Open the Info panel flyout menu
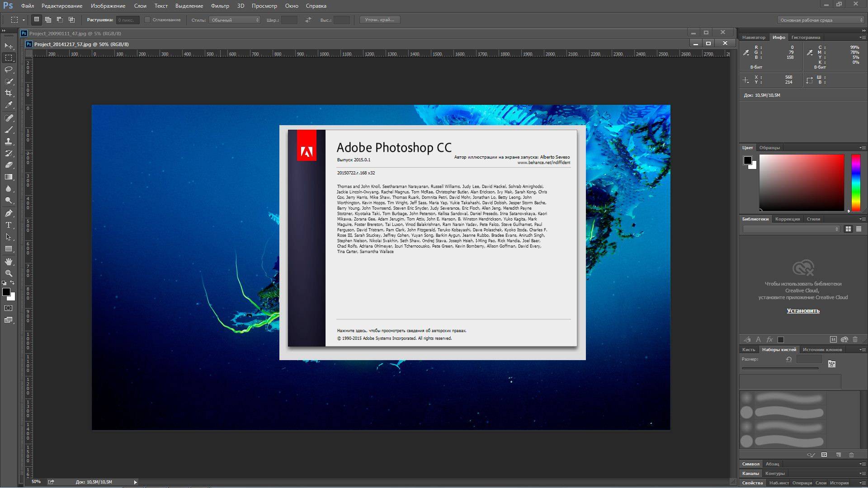Screen dimensions: 868x488 point(862,37)
